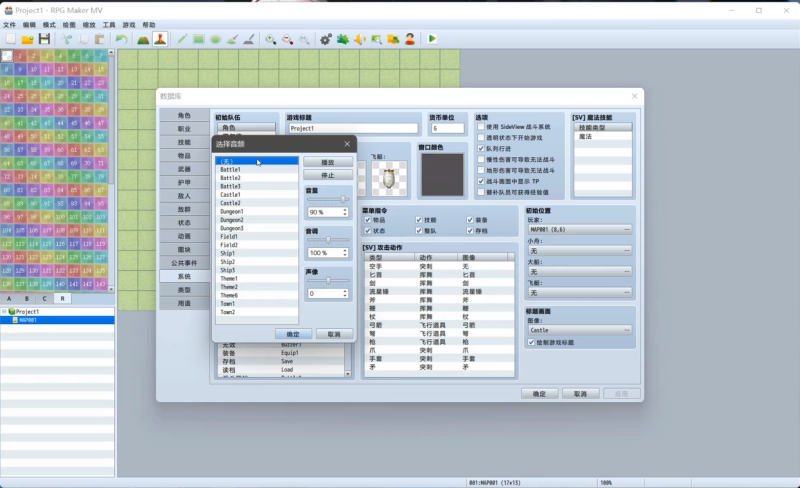Image resolution: width=800 pixels, height=488 pixels.
Task: Open project using the folder icon
Action: [x=28, y=39]
